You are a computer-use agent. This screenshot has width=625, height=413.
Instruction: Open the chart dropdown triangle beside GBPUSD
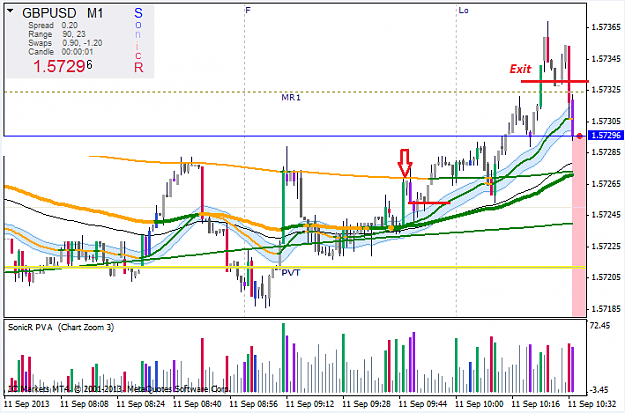tap(10, 12)
